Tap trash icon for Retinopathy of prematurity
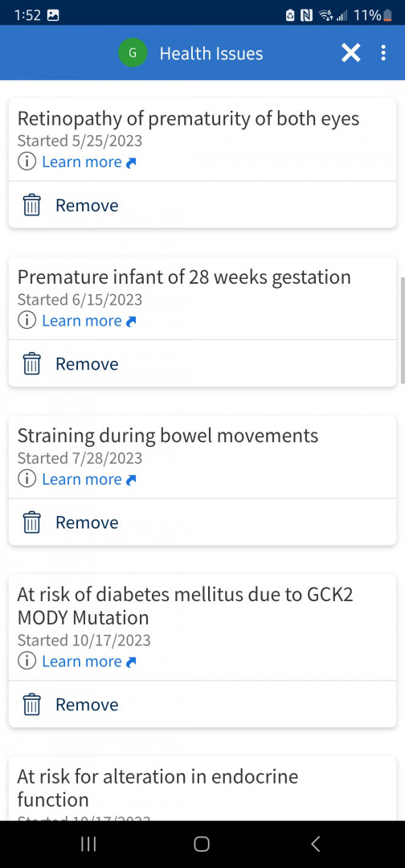Image resolution: width=405 pixels, height=868 pixels. pos(32,205)
